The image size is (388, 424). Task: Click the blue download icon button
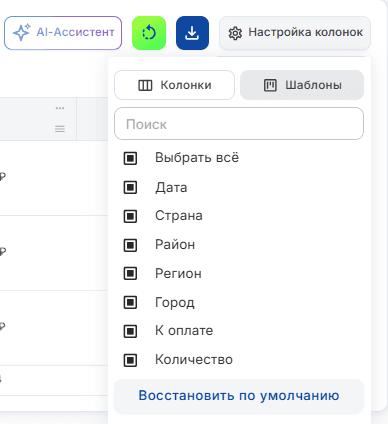[192, 33]
